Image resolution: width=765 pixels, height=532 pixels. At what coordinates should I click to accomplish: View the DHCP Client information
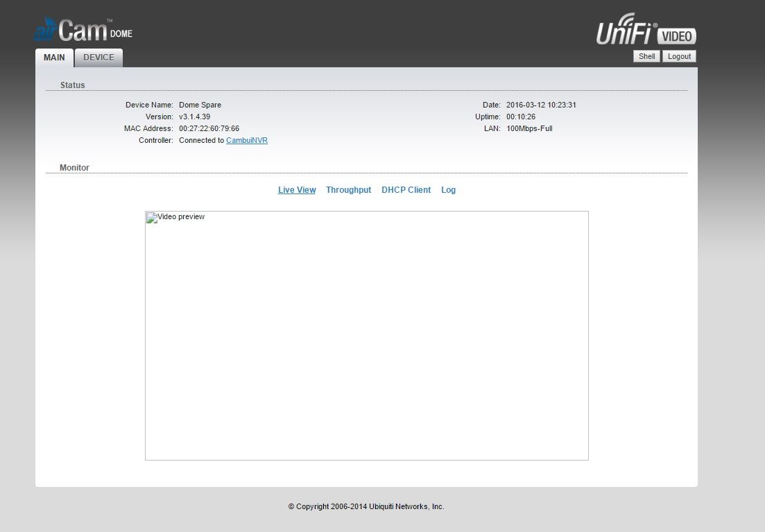[406, 190]
